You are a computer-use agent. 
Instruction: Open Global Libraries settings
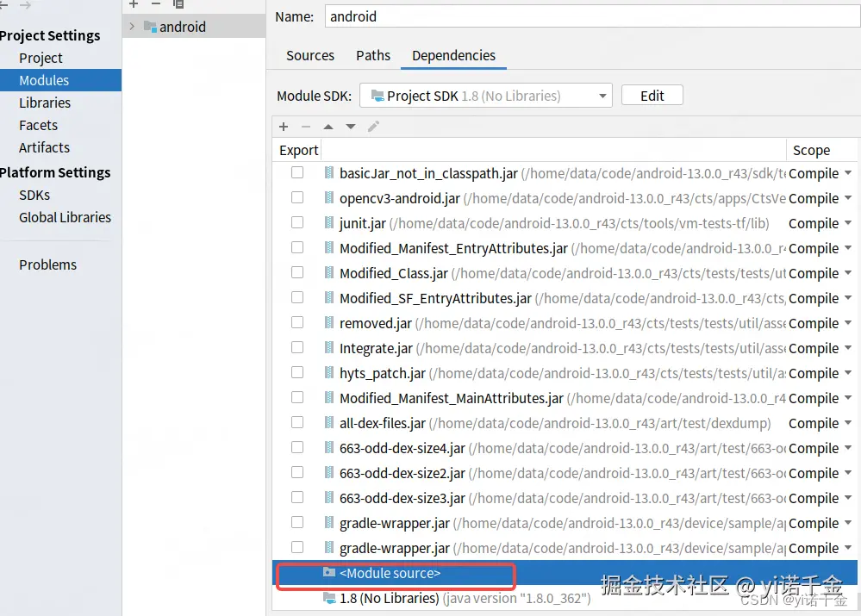(x=65, y=217)
